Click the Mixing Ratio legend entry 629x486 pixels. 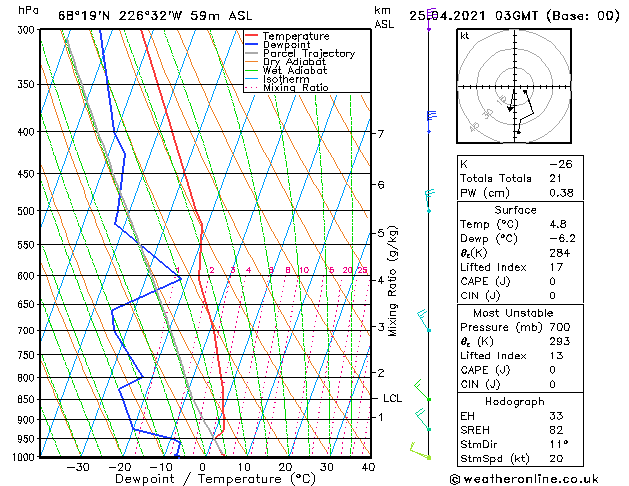[x=287, y=88]
